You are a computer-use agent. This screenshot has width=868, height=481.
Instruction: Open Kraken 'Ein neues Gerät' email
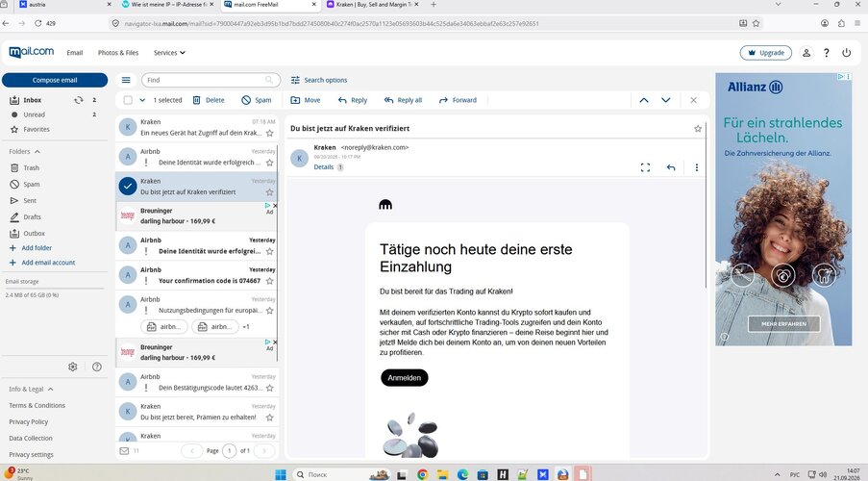(196, 127)
